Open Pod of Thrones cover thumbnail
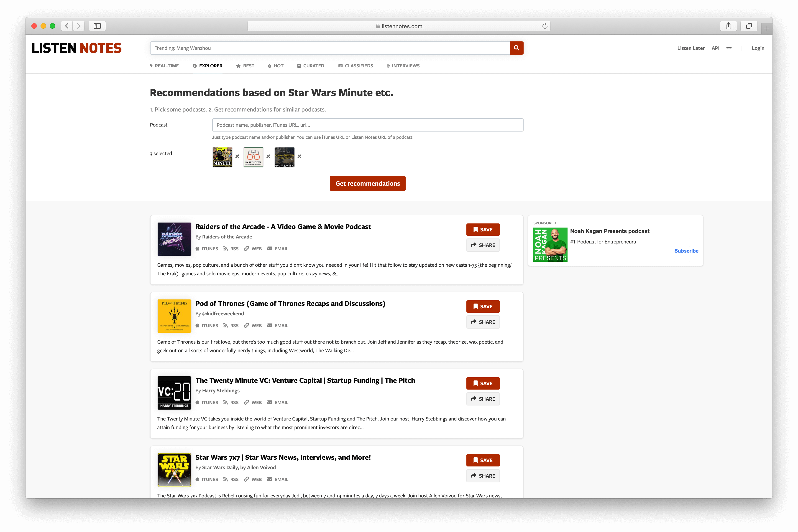This screenshot has height=532, width=798. [174, 316]
